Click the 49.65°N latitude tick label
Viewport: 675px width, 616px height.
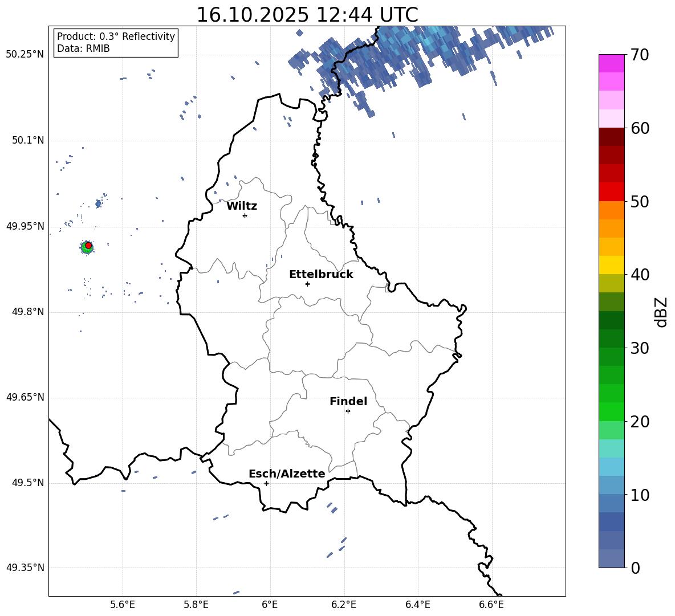coord(25,397)
